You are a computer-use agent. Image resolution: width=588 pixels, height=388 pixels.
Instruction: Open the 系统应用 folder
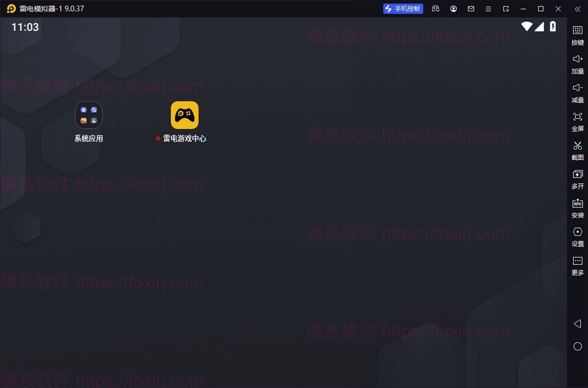[89, 115]
